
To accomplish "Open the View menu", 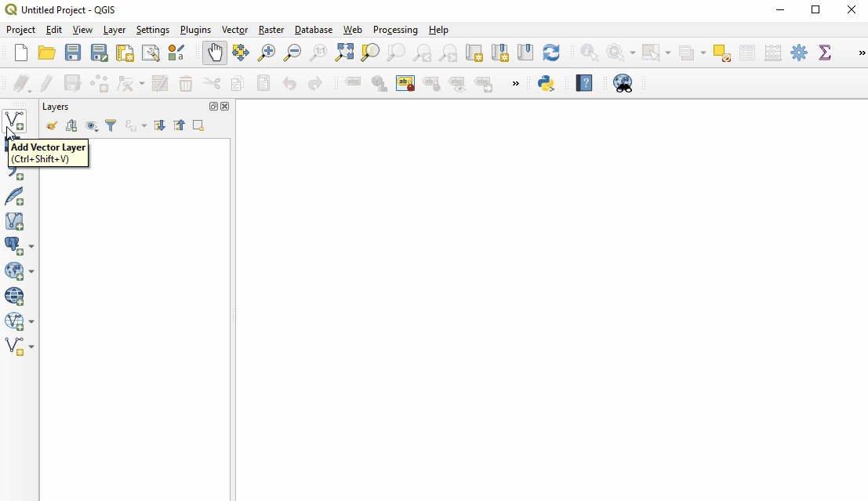I will [x=82, y=30].
